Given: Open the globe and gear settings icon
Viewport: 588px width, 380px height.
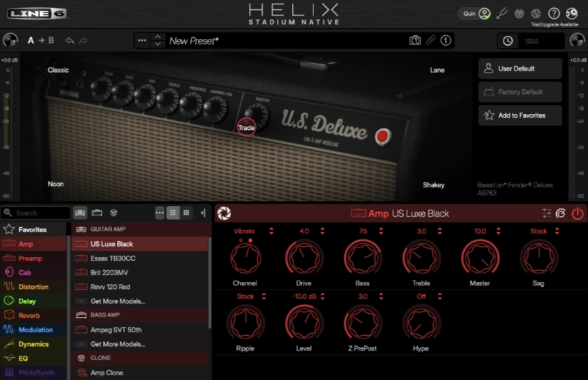Looking at the screenshot, I should [571, 14].
